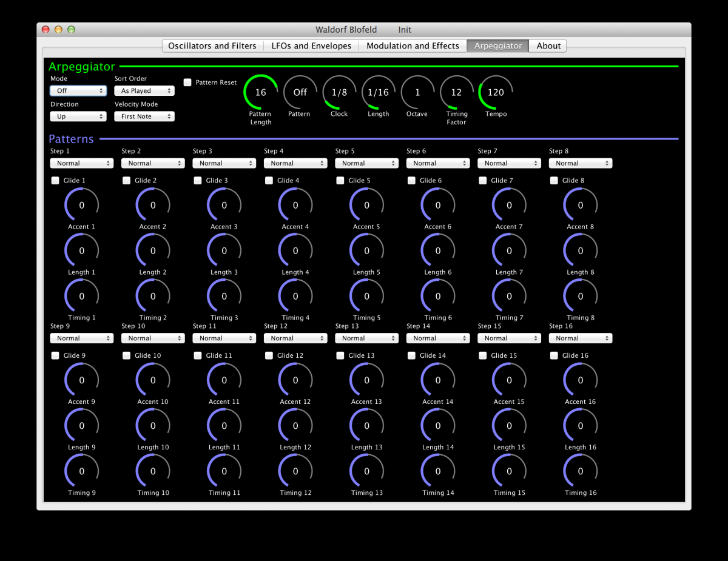
Task: Click the Accent 1 knob
Action: point(82,205)
